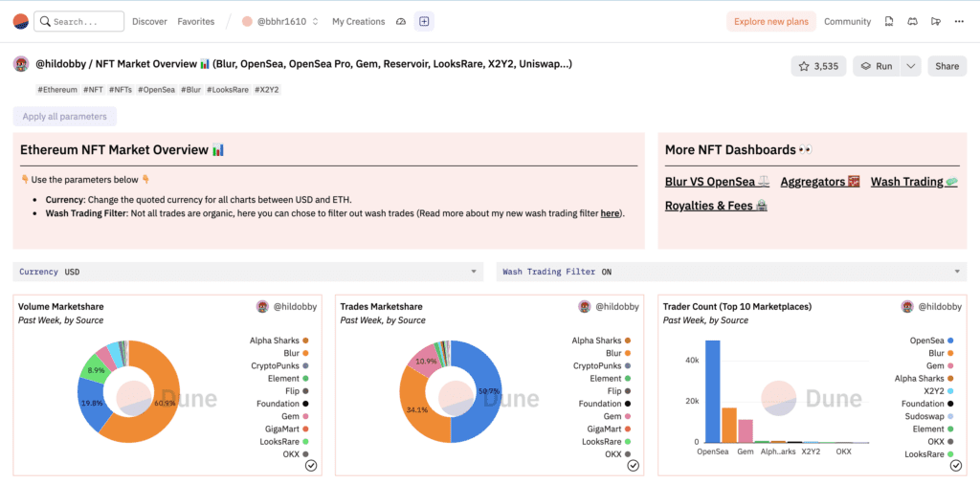This screenshot has height=484, width=980.
Task: Open the Community menu
Action: [847, 21]
